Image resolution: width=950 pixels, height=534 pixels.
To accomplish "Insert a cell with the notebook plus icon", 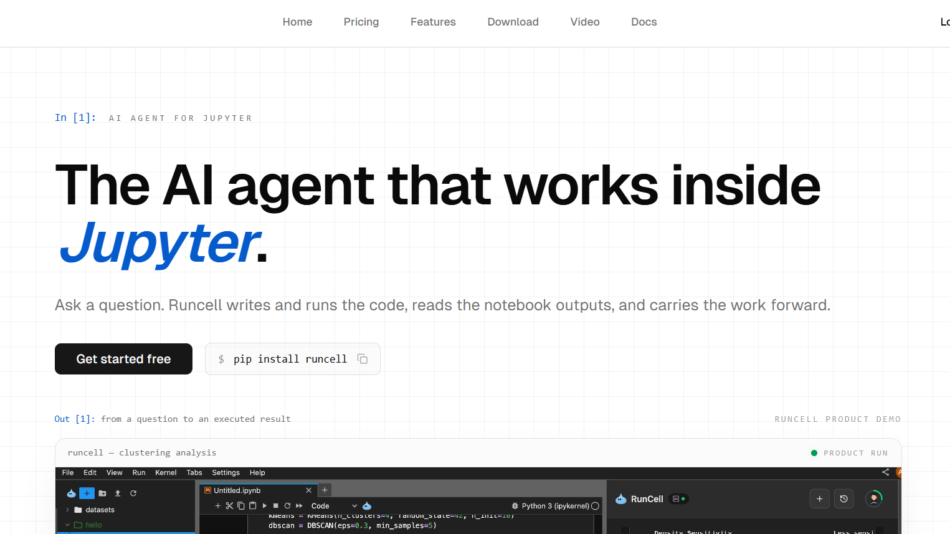I will click(218, 506).
